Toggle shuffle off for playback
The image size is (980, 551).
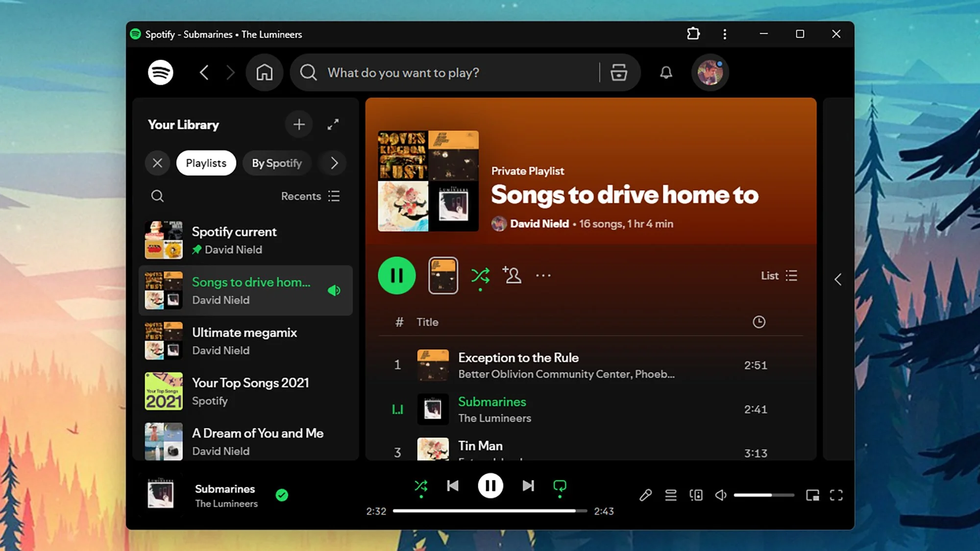tap(421, 485)
